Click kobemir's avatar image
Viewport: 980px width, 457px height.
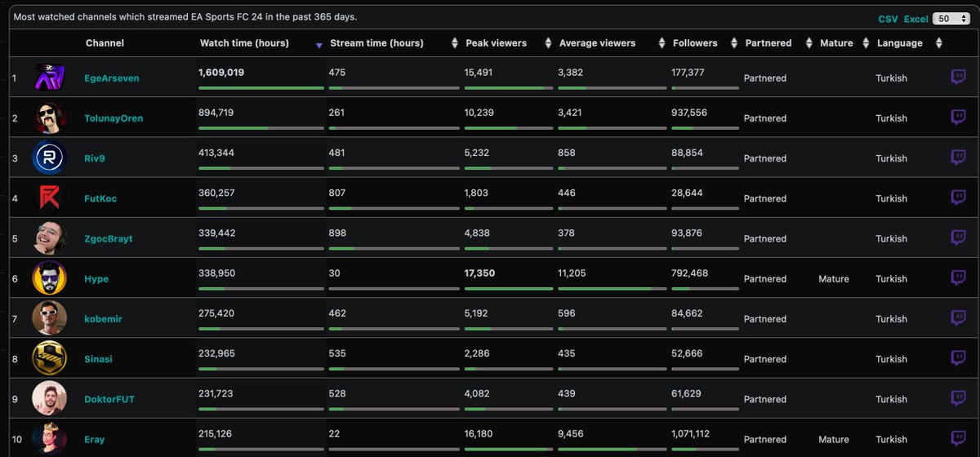49,318
